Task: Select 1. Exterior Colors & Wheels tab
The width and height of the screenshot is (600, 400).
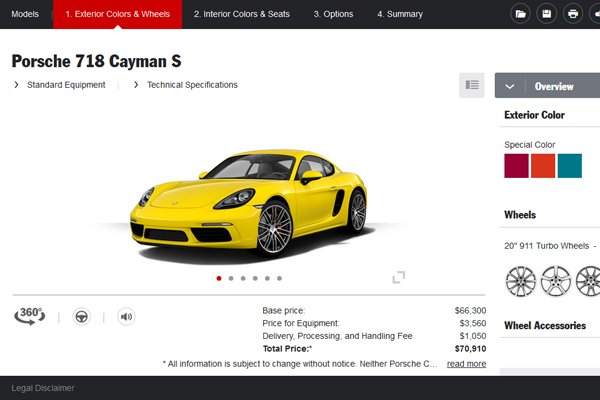Action: (x=117, y=14)
